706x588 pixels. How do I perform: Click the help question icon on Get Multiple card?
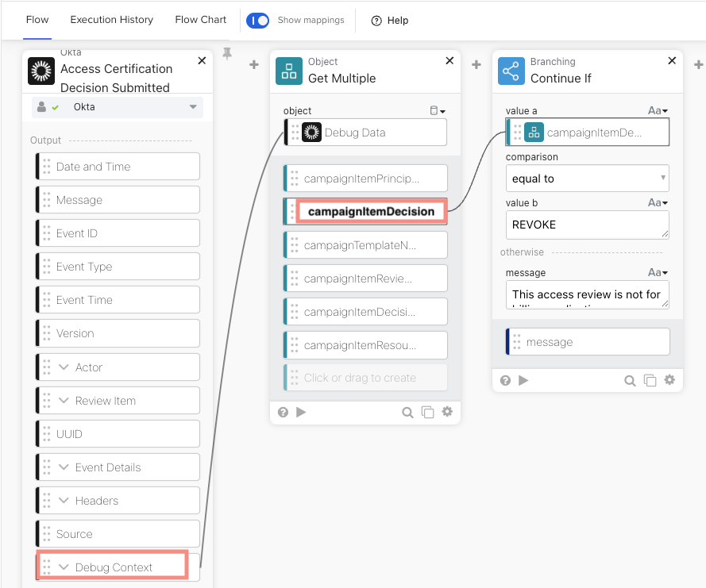click(x=283, y=412)
